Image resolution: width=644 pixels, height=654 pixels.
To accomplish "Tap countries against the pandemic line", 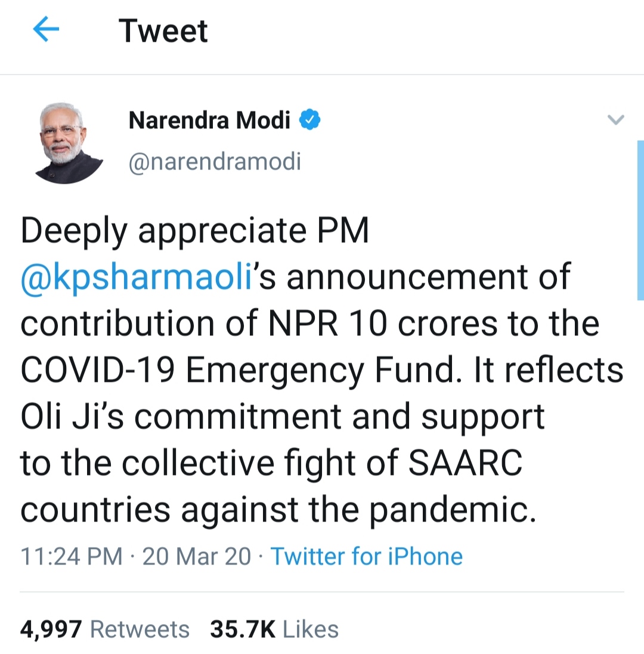I will tap(278, 509).
